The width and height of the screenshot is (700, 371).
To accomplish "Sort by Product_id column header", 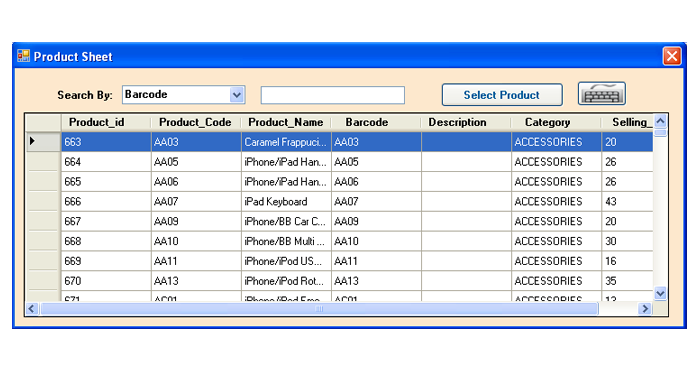I will (106, 122).
